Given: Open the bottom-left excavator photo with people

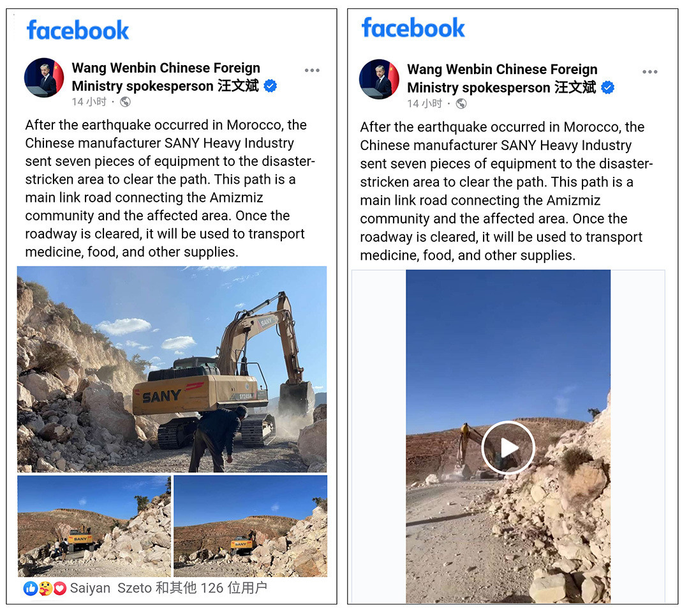Looking at the screenshot, I should click(x=94, y=526).
